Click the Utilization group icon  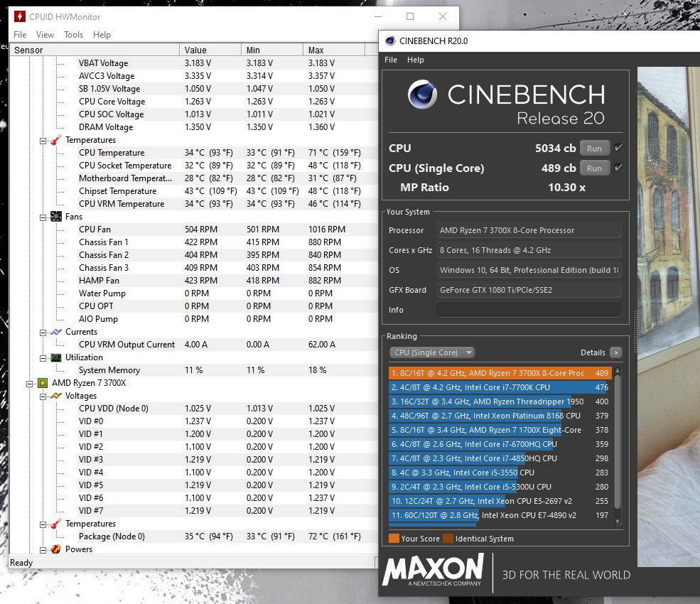tap(56, 357)
